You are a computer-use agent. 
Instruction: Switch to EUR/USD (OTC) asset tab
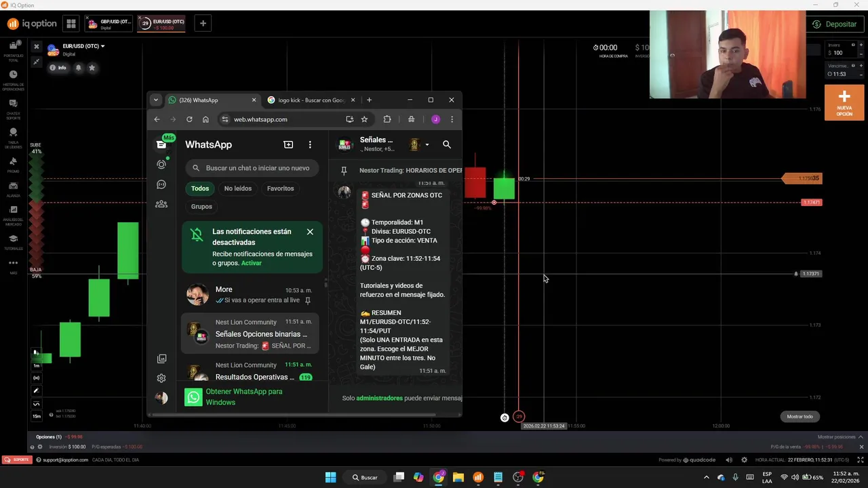click(x=161, y=24)
